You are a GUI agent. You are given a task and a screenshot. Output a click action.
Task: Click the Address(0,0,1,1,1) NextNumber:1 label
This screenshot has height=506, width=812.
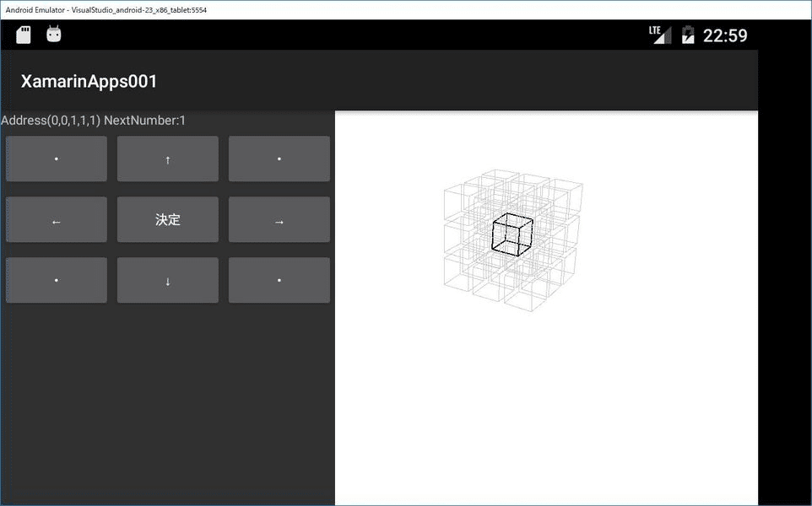point(93,121)
